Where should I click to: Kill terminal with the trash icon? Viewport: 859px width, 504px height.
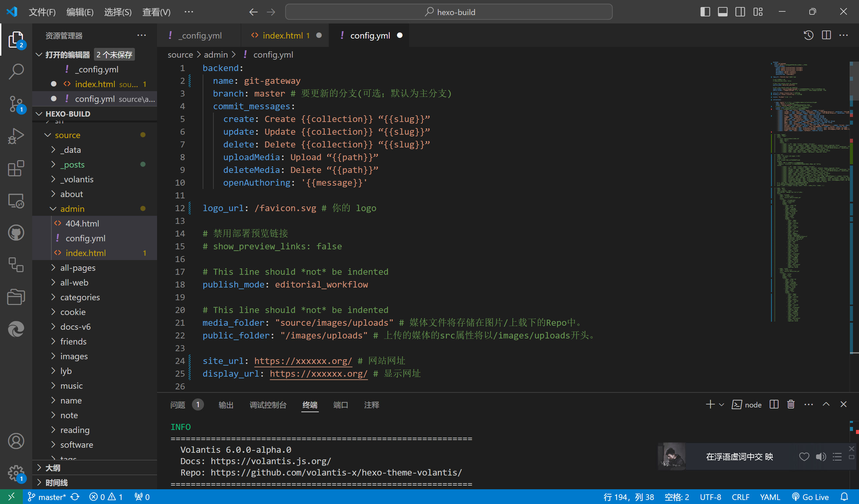[791, 404]
